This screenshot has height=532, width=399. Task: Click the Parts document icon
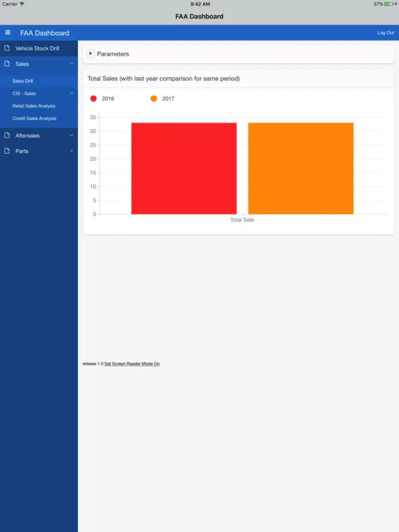[x=7, y=151]
